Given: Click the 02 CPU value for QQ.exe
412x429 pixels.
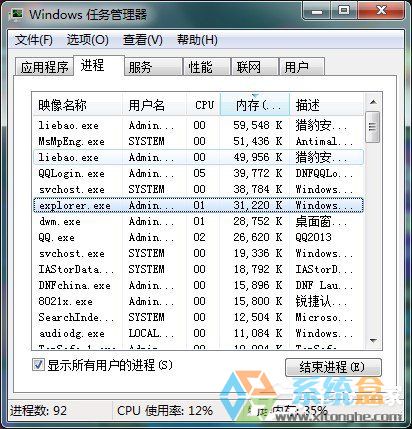Looking at the screenshot, I should 199,237.
